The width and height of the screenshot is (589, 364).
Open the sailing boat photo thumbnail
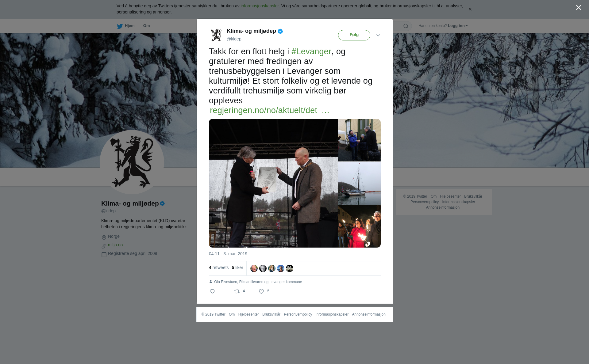click(x=359, y=183)
